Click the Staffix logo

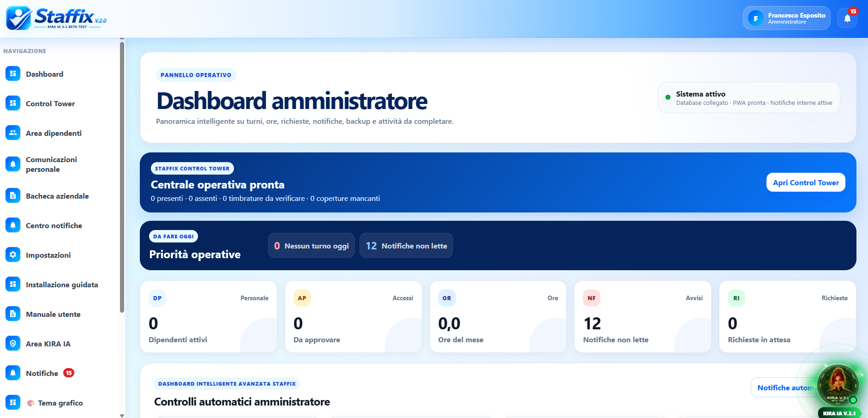tap(56, 18)
